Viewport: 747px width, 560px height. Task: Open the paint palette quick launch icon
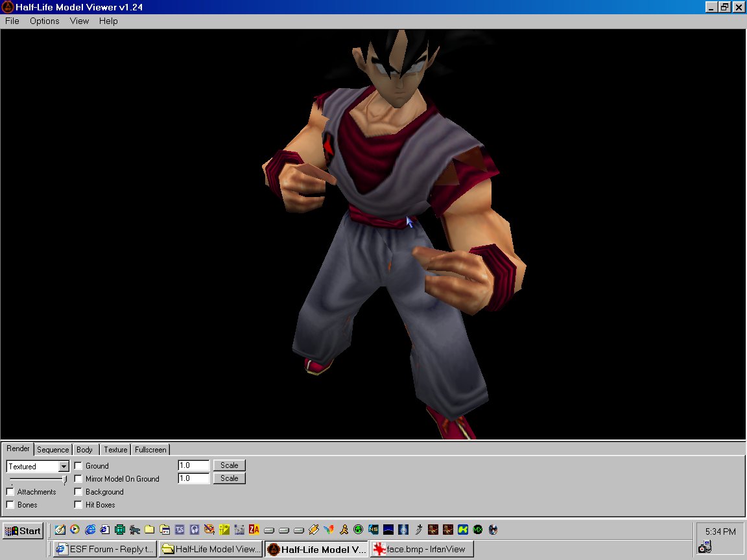tap(209, 530)
